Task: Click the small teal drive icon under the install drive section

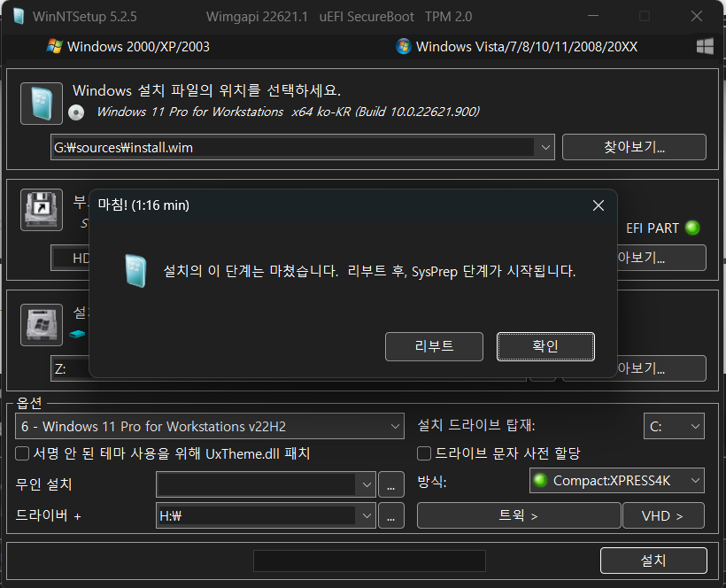Action: [77, 334]
